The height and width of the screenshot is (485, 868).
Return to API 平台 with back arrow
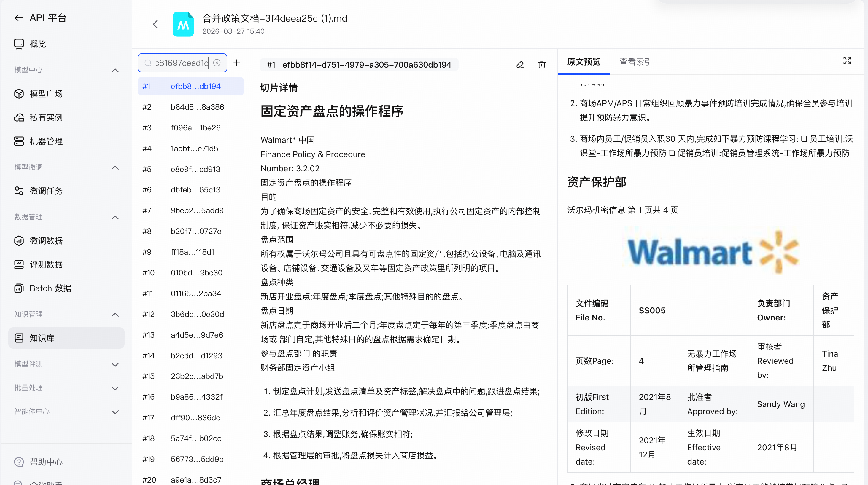[x=19, y=18]
